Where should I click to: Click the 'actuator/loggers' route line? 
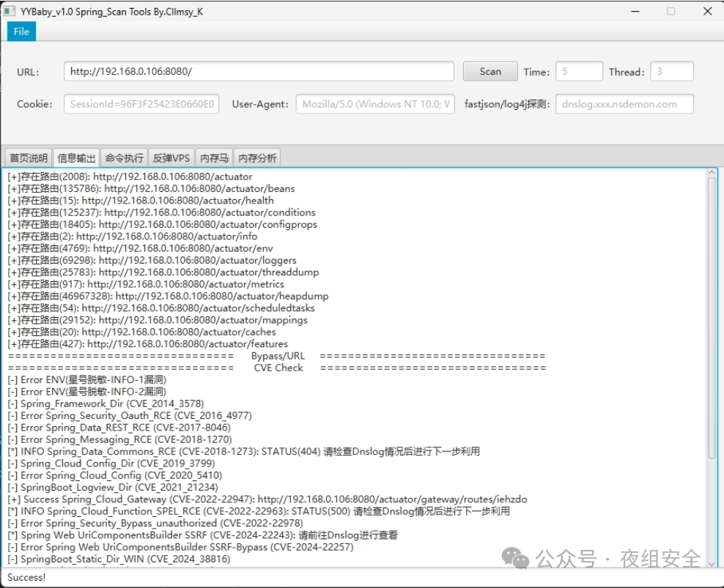tap(152, 260)
